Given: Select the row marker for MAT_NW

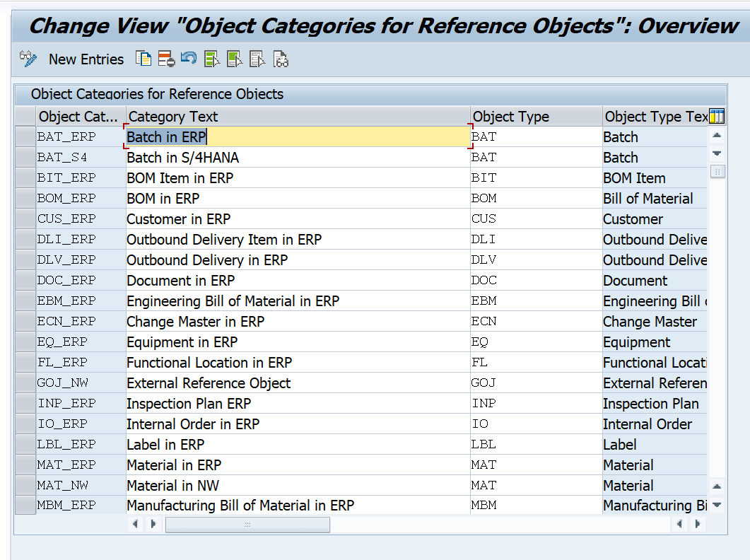Looking at the screenshot, I should coord(25,485).
